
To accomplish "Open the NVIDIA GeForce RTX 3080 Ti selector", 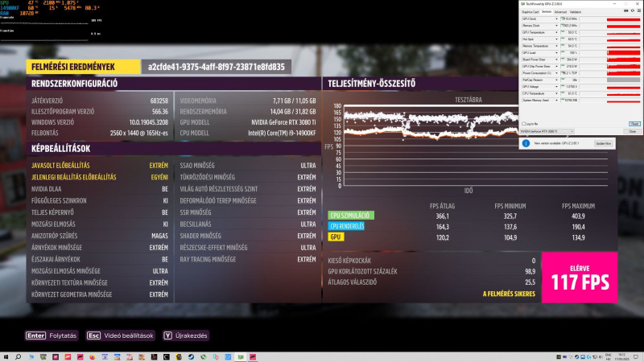I will tap(547, 131).
